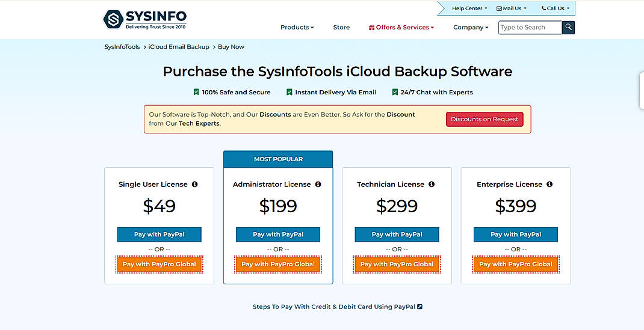
Task: Pay with PayPro Global for Enterprise License
Action: coord(516,264)
